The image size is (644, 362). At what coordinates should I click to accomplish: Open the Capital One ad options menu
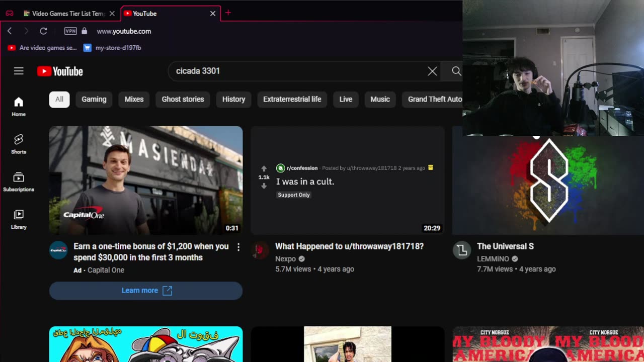tap(238, 247)
